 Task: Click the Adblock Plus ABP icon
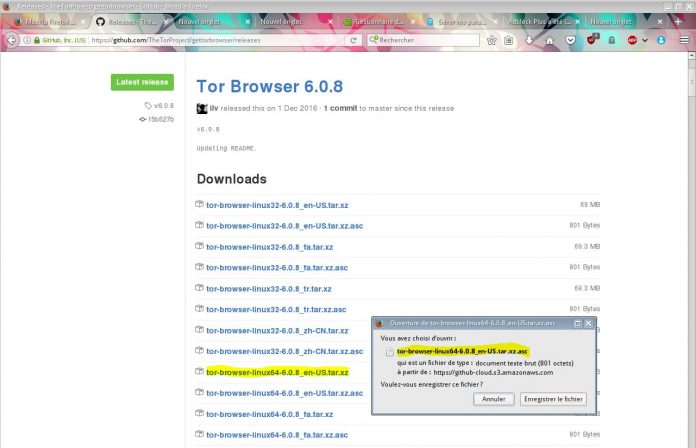pos(632,40)
